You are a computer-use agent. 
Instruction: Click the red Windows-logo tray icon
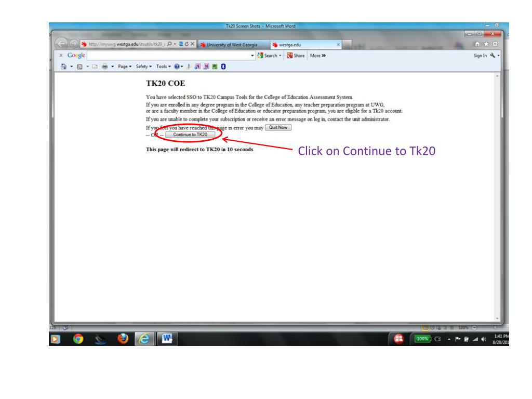[x=398, y=339]
